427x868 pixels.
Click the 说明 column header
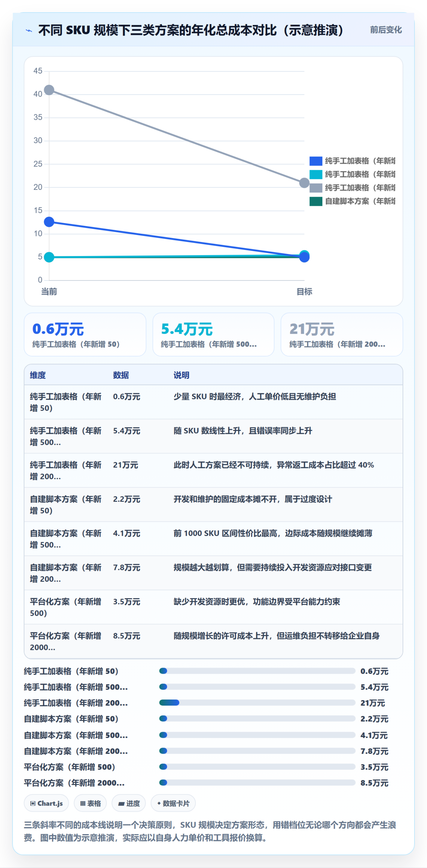(x=181, y=375)
